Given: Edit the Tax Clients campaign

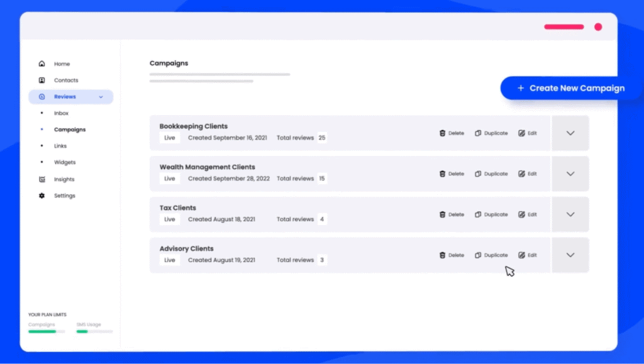Looking at the screenshot, I should (x=528, y=214).
